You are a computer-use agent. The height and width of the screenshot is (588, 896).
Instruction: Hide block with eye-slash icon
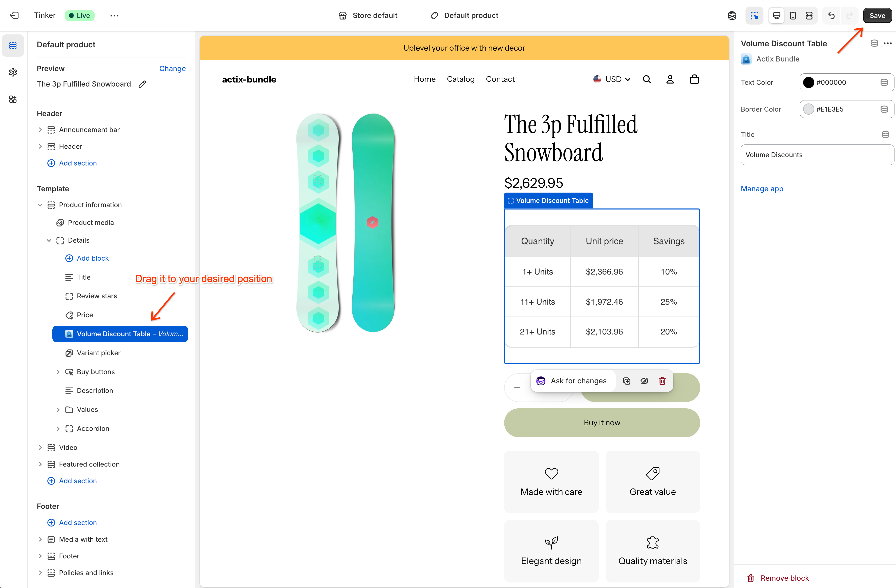click(645, 381)
